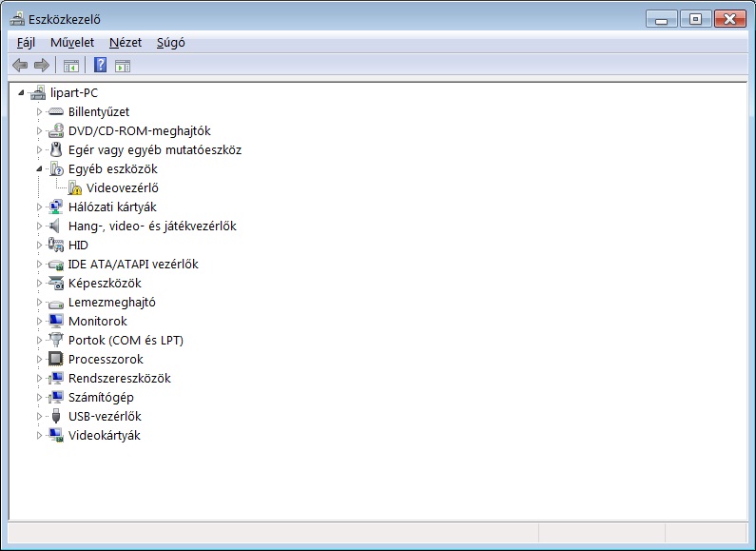Screen dimensions: 756x551
Task: Select the Számítógép tree label
Action: 101,397
